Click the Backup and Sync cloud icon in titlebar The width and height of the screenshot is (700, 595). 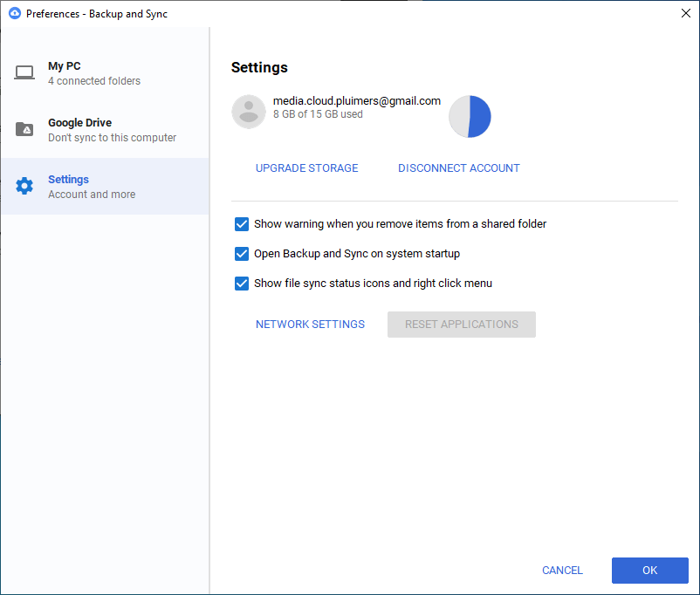click(12, 13)
